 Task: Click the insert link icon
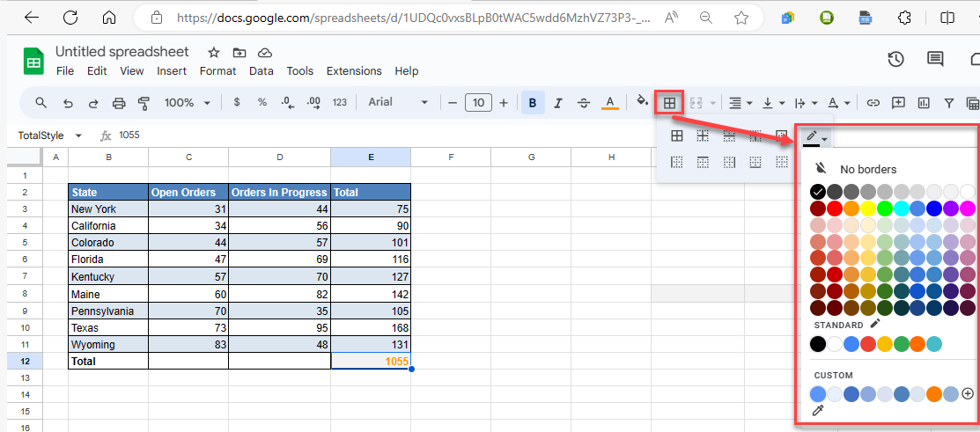click(873, 103)
